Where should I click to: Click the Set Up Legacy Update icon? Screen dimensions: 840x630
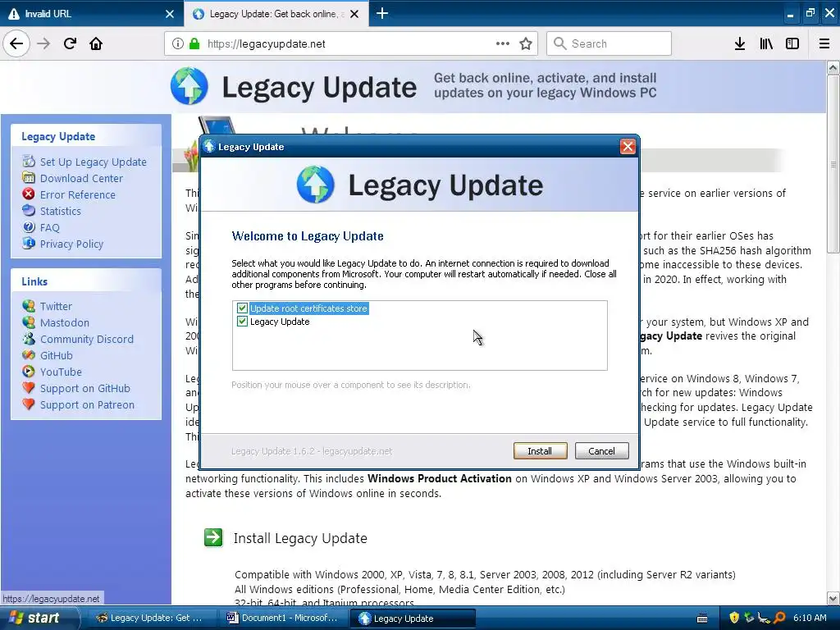pos(29,161)
